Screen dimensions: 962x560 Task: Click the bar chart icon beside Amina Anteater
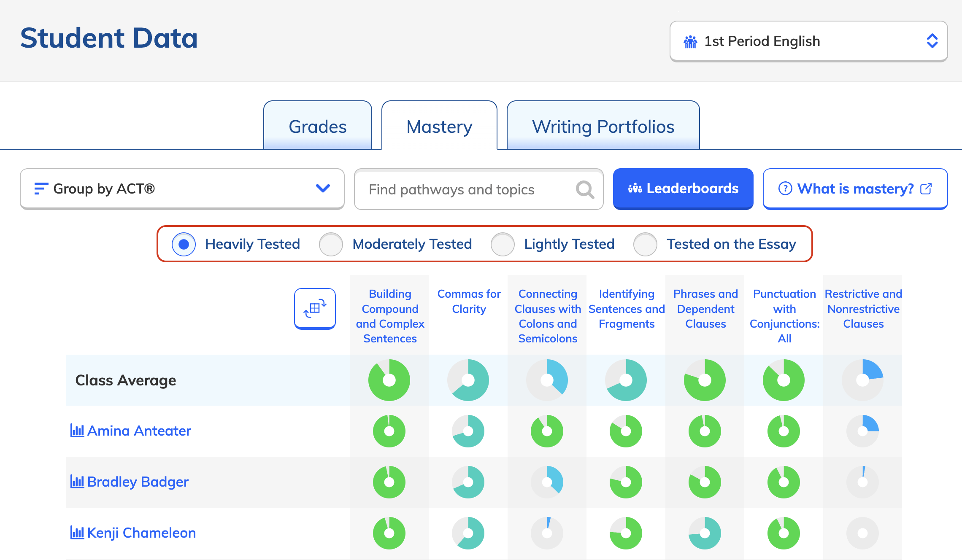pos(77,431)
